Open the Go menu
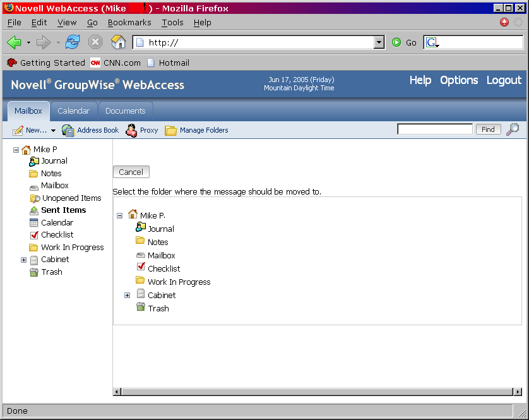The image size is (529, 420). 92,23
